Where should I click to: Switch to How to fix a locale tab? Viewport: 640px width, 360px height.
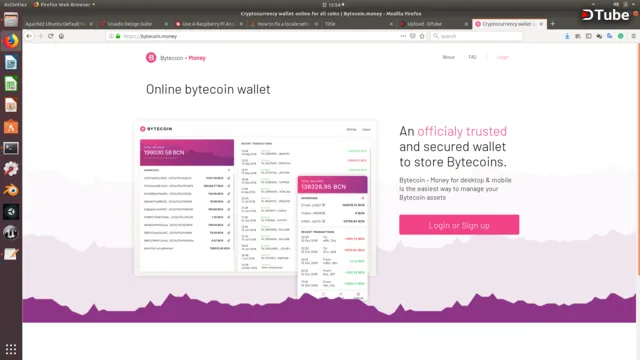pos(284,24)
